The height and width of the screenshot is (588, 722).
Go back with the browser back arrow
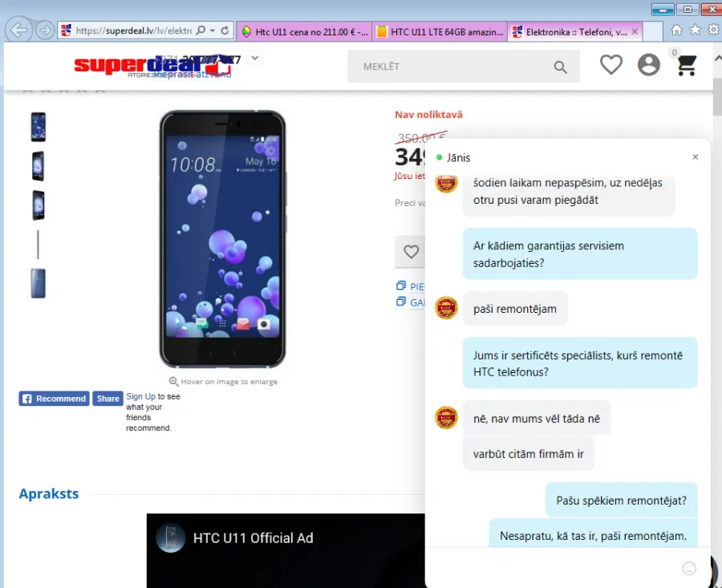[x=19, y=30]
